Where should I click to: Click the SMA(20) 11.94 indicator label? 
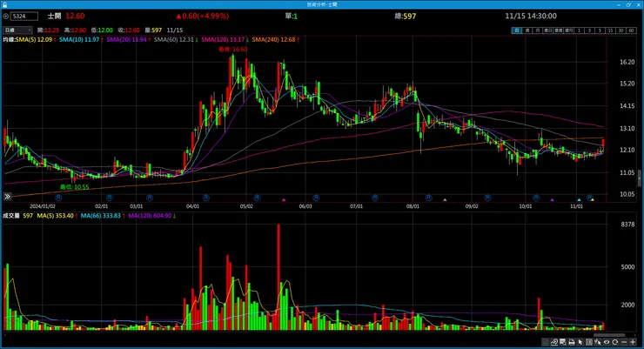tap(126, 40)
